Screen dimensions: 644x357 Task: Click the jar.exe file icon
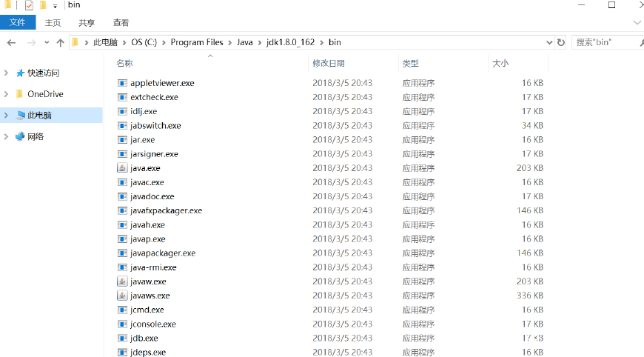point(122,140)
